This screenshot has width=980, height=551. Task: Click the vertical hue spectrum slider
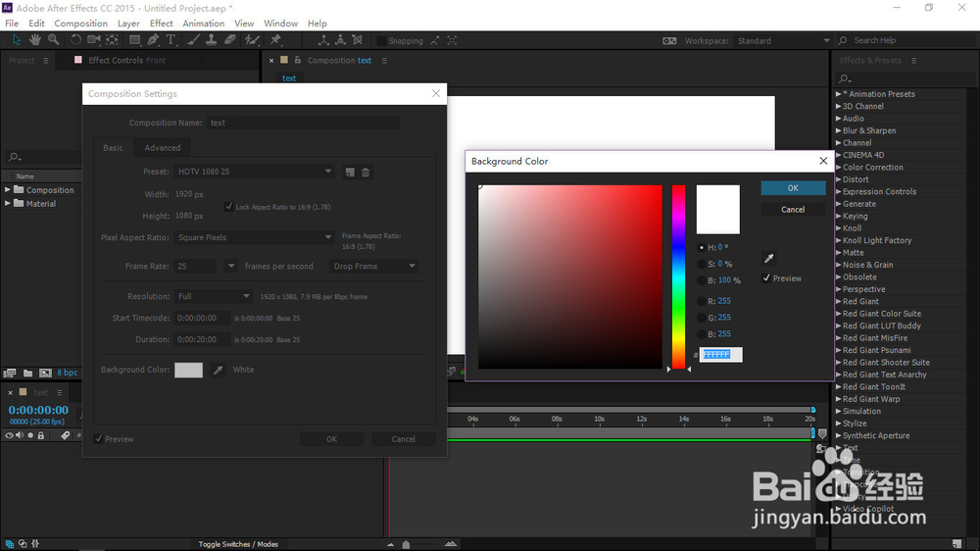(x=678, y=276)
